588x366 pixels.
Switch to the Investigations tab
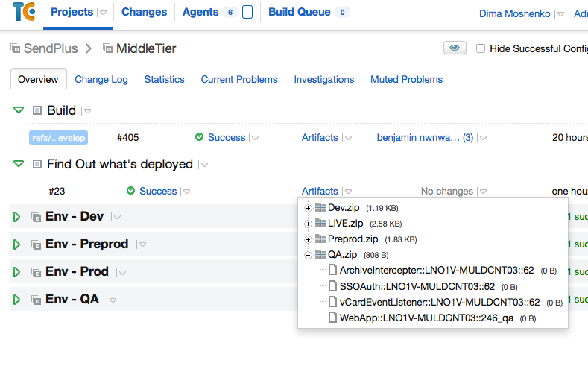coord(324,80)
